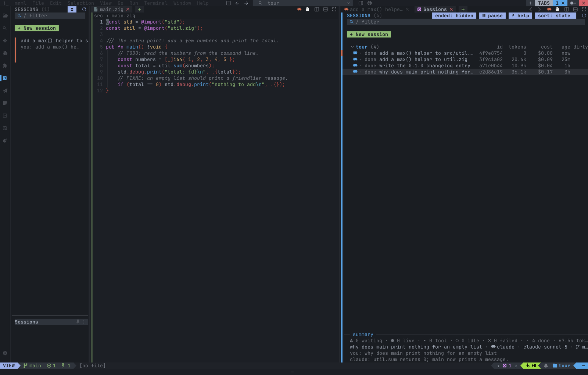
Task: Collapse the tour (4) session group
Action: click(352, 47)
